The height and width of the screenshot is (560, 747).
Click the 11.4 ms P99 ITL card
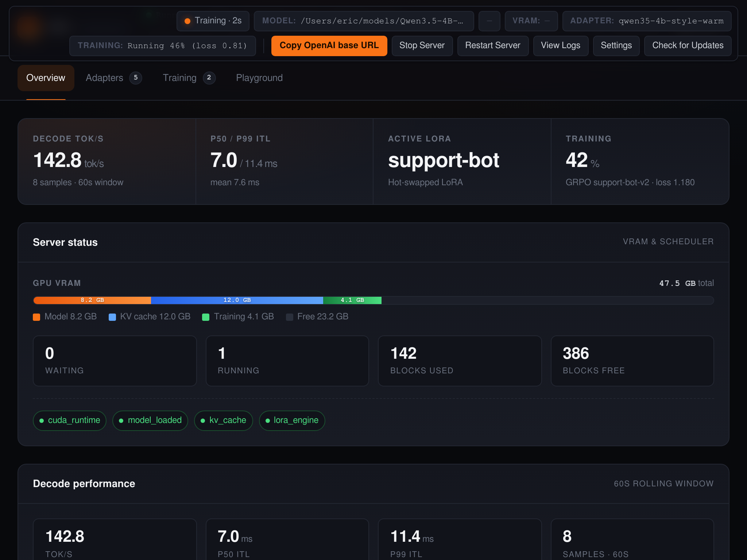tap(460, 539)
